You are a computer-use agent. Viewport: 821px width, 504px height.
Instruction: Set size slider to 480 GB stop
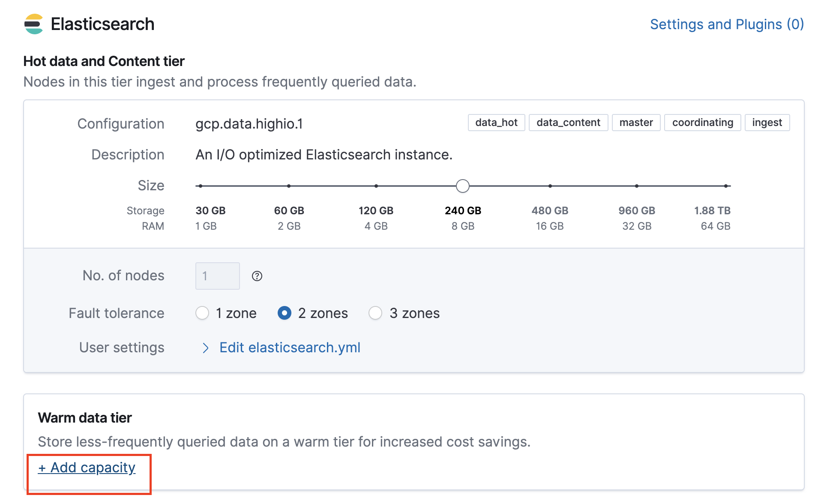coord(550,186)
